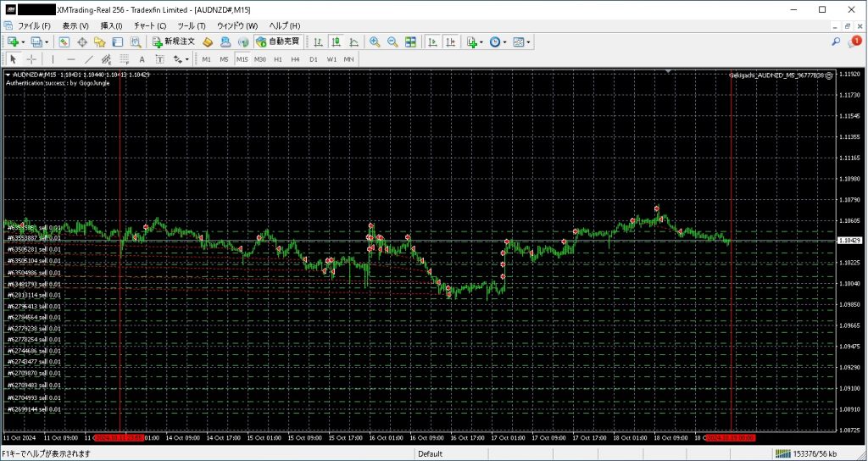This screenshot has width=868, height=461.
Task: Select the trendline drawing tool
Action: pos(89,59)
